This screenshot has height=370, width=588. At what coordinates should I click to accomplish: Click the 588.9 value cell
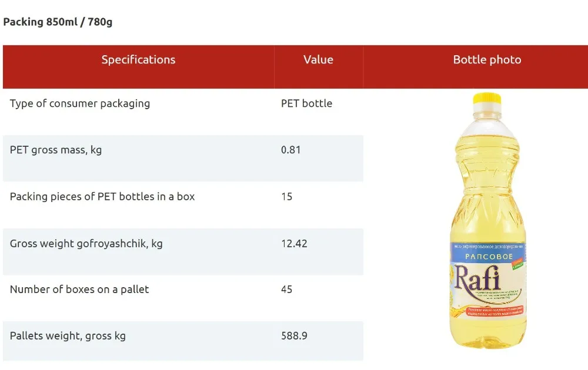click(294, 336)
